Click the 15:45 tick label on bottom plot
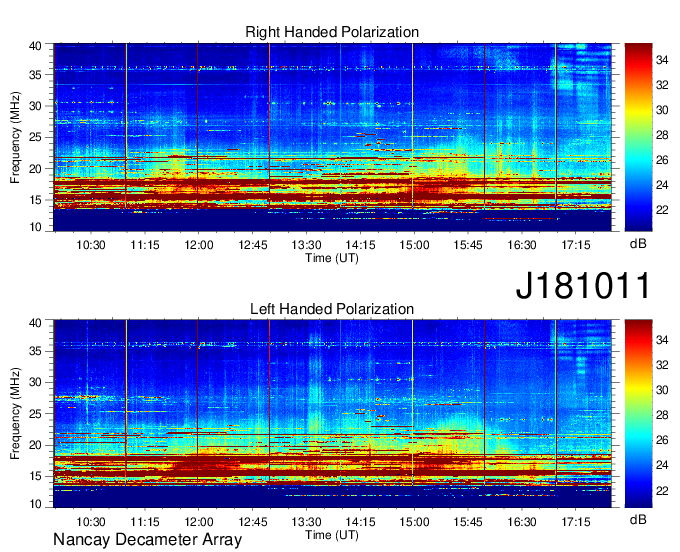 pyautogui.click(x=468, y=522)
